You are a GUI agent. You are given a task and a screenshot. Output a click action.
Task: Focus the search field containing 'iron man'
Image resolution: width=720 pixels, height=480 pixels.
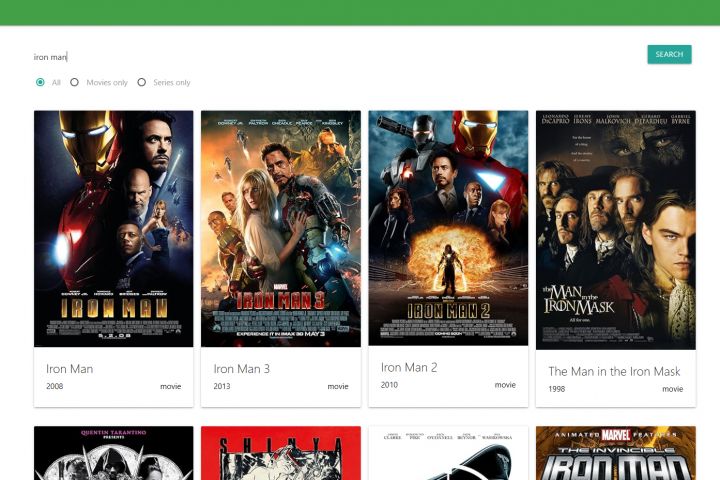pyautogui.click(x=335, y=57)
